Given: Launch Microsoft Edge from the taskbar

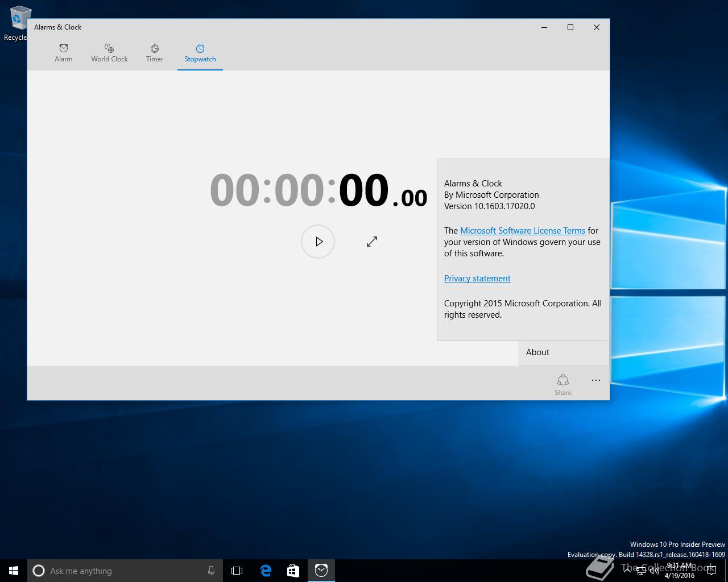Looking at the screenshot, I should coord(266,571).
